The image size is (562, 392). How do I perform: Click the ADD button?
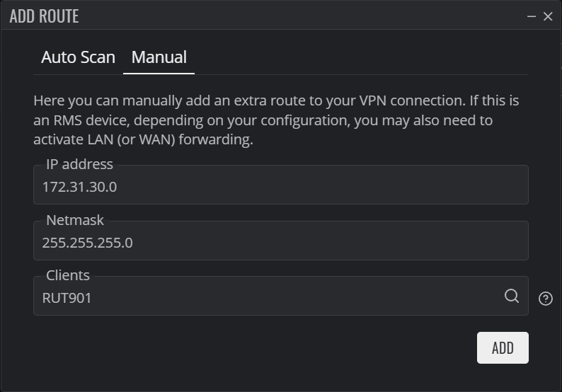pyautogui.click(x=503, y=347)
